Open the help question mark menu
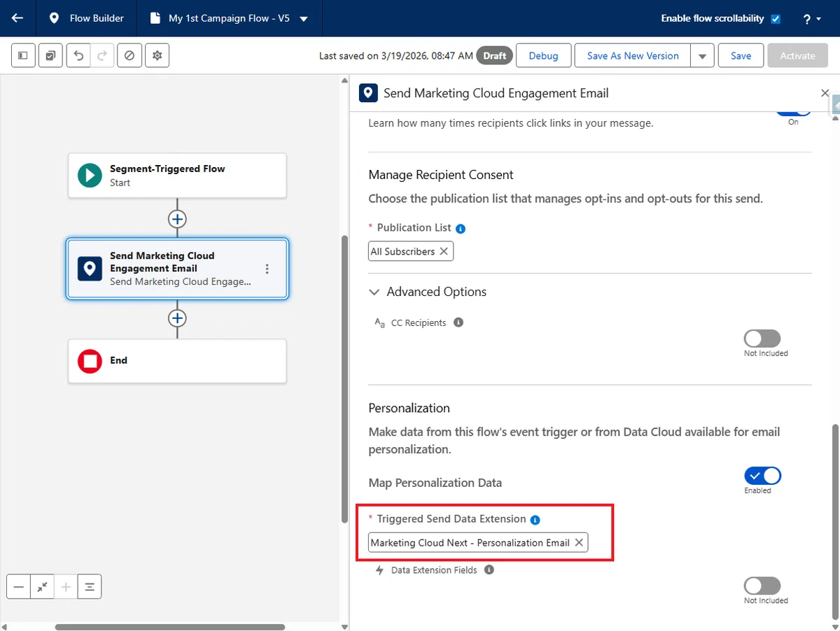This screenshot has height=631, width=840. coord(812,19)
